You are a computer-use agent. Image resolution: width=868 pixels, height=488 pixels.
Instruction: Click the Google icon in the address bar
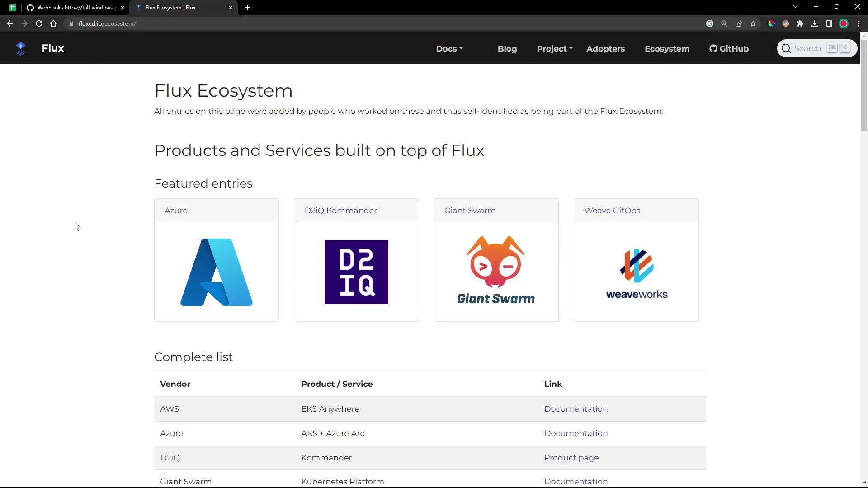point(710,23)
